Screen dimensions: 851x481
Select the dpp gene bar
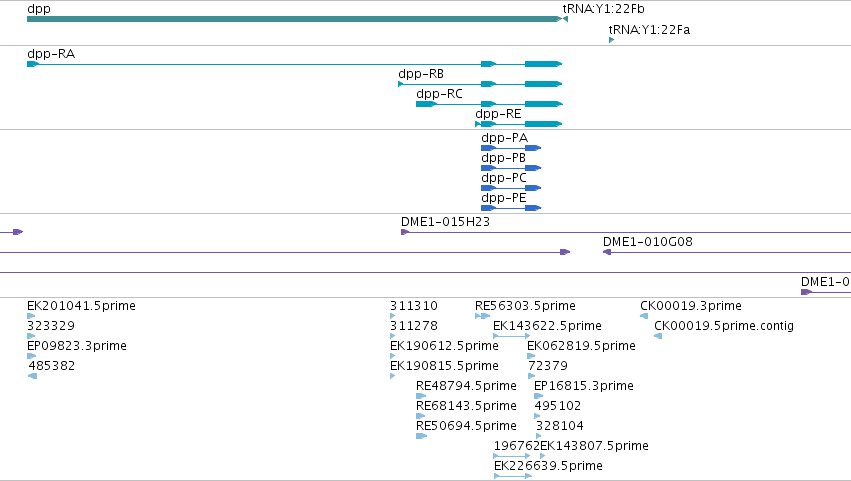(295, 19)
